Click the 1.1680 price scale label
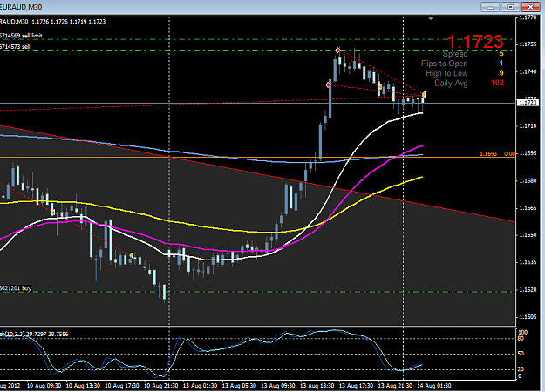Image resolution: width=545 pixels, height=392 pixels. pos(528,180)
